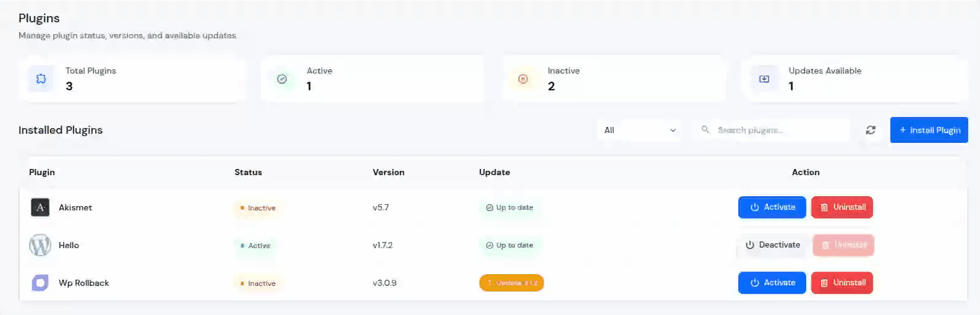Click the Install Plugin button
This screenshot has width=980, height=315.
(x=929, y=130)
